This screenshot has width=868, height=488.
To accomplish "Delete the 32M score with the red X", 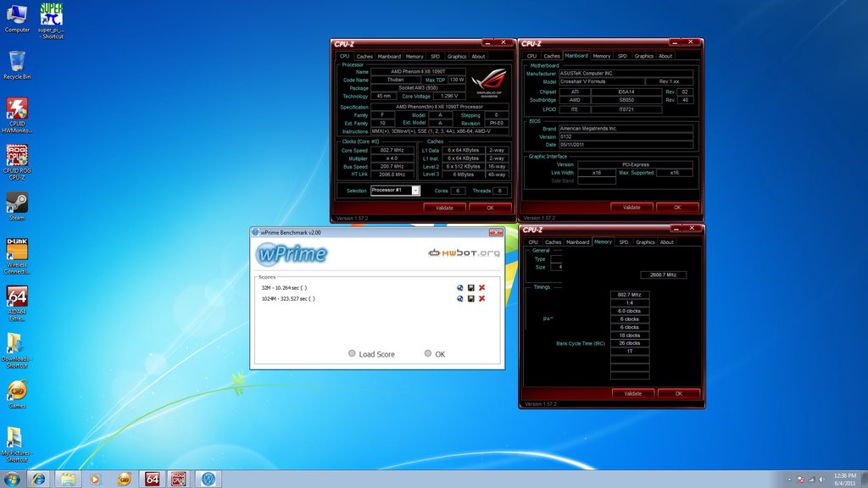I will tap(482, 288).
